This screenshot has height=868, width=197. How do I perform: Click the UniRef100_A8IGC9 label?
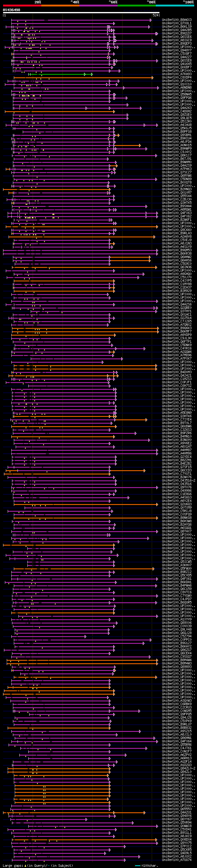tap(176, 40)
